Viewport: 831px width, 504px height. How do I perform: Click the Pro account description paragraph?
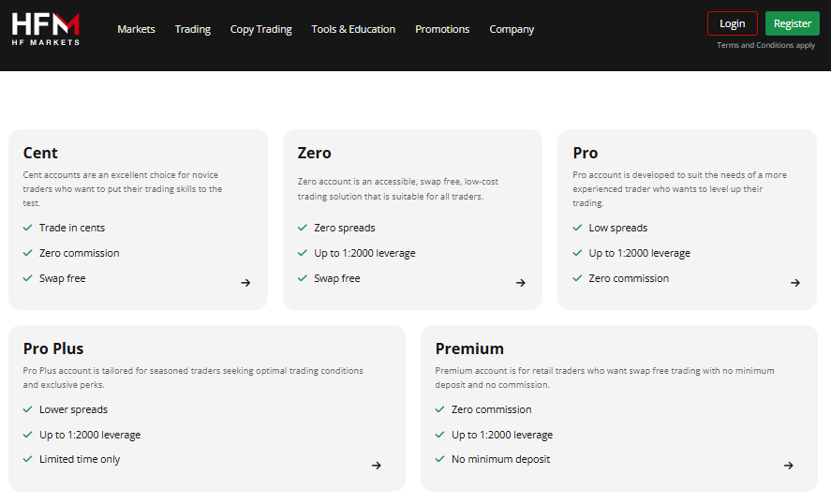(x=680, y=188)
